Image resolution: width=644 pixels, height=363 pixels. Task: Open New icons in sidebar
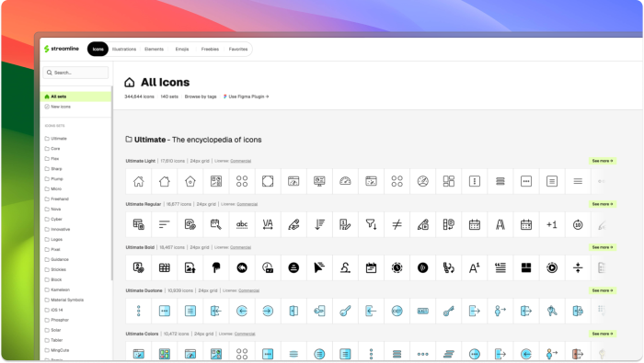57,107
